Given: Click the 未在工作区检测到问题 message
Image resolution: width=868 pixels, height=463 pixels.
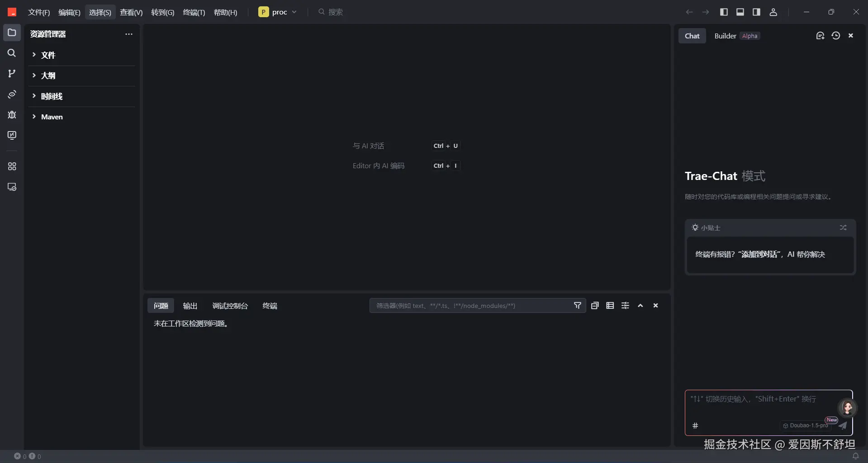Looking at the screenshot, I should pos(192,324).
